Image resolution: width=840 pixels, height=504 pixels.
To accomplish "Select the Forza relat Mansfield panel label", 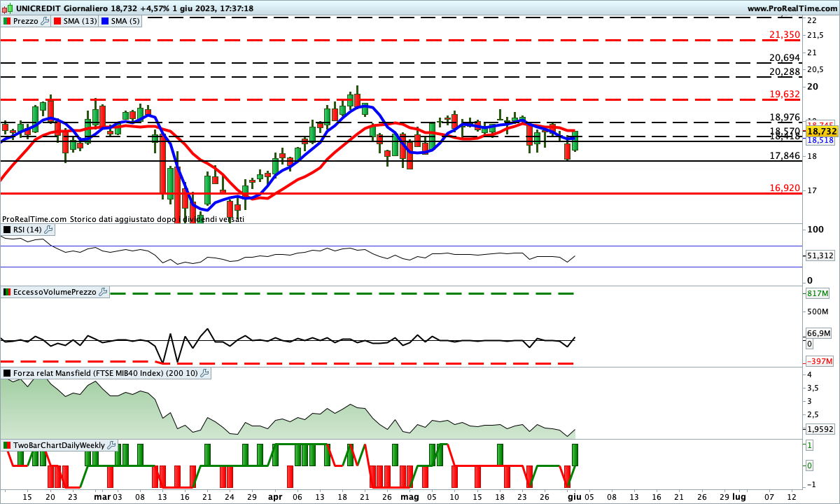I will tap(106, 374).
